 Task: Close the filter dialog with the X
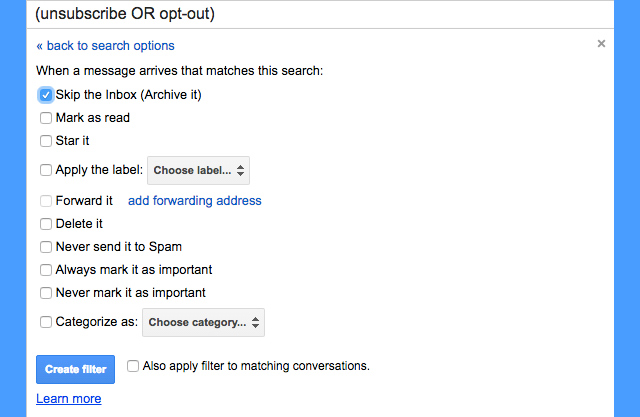tap(601, 44)
